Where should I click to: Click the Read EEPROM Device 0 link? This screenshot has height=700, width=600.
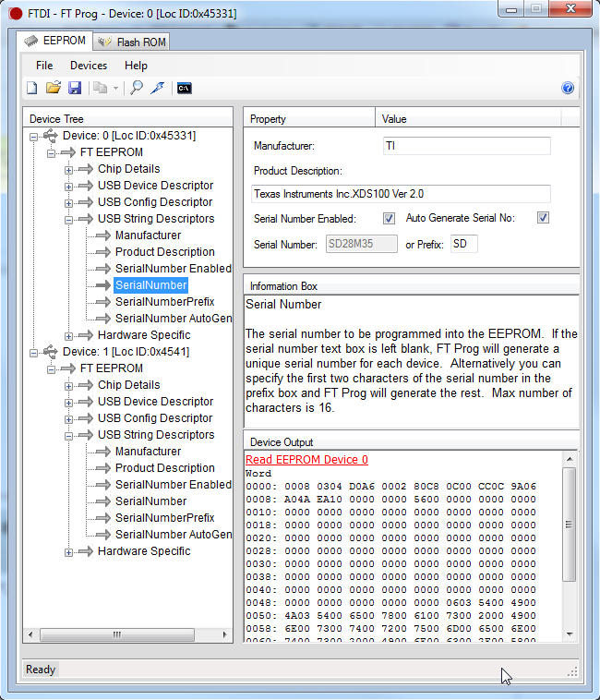tap(306, 459)
